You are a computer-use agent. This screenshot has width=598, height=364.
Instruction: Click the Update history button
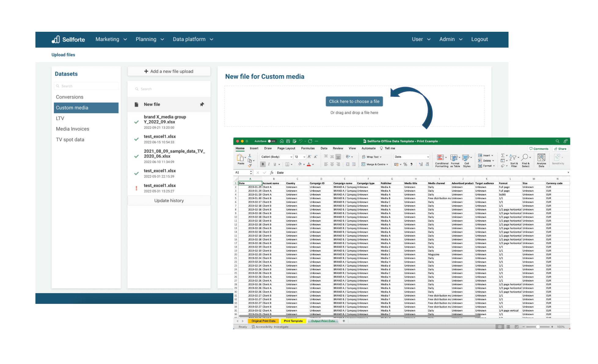169,201
